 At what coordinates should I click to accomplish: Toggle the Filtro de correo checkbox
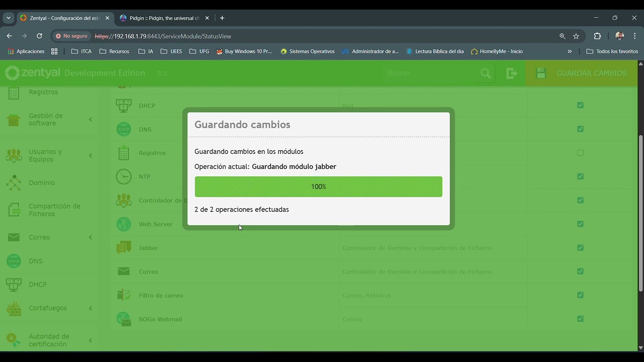(580, 295)
